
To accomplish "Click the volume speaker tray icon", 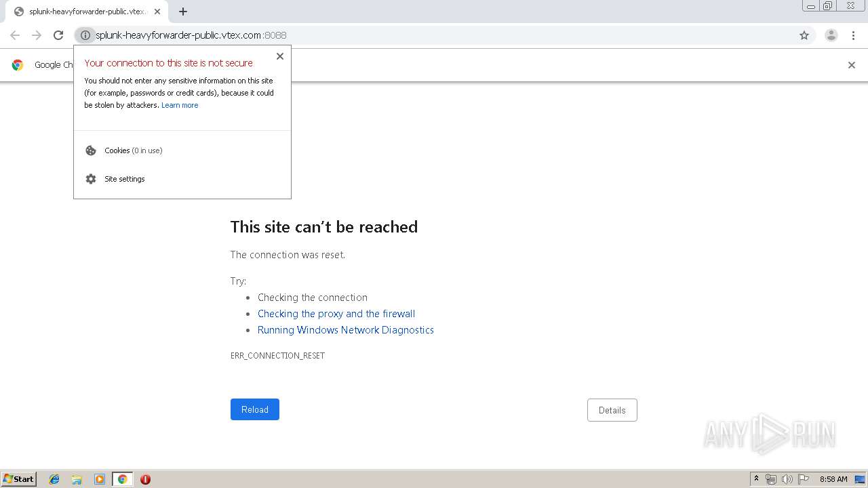I will point(787,479).
